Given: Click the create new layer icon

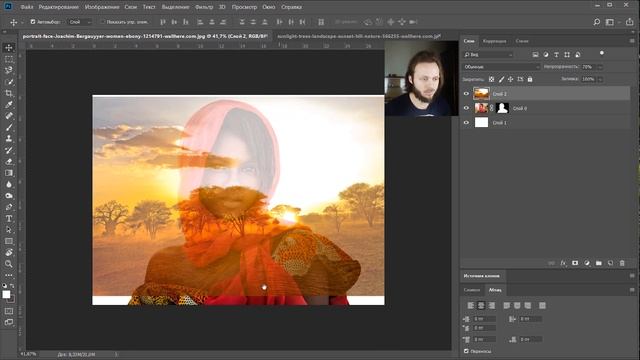Looking at the screenshot, I should pos(611,263).
